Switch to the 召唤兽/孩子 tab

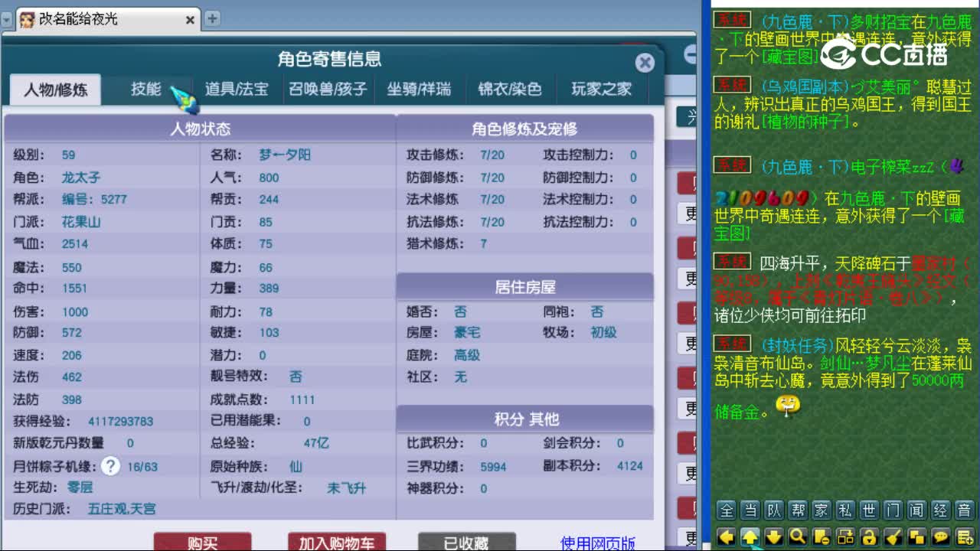328,90
